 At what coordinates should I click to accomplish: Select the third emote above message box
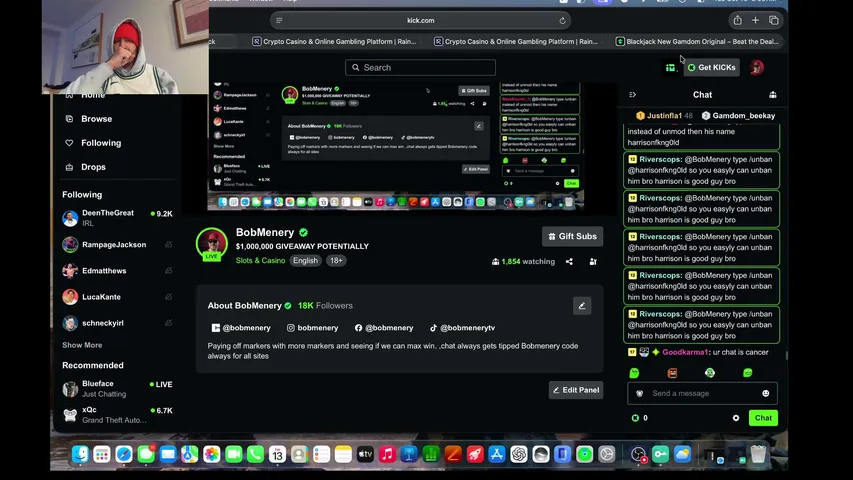point(710,373)
